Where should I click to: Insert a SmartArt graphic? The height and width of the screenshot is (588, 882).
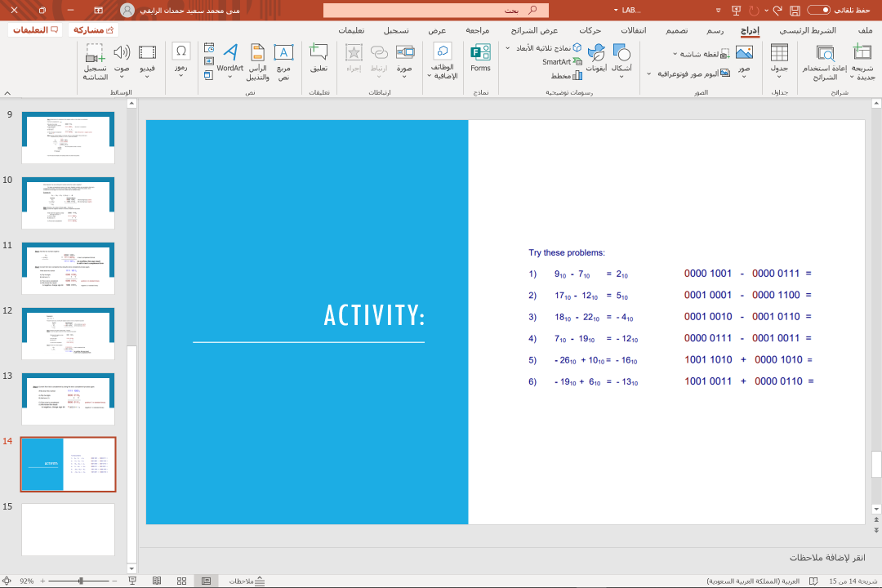[x=562, y=62]
